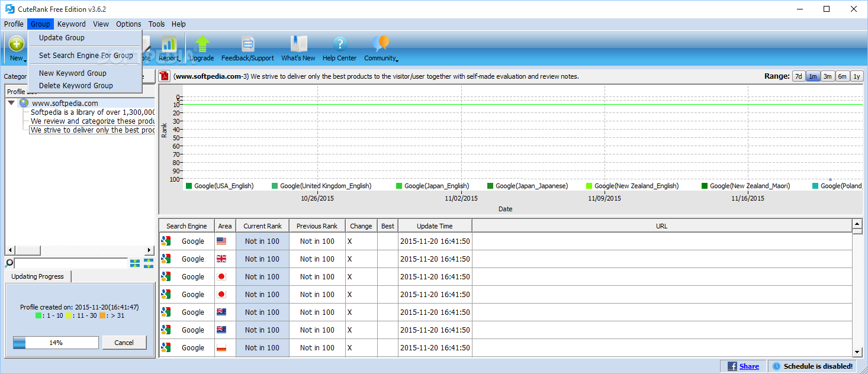
Task: Set chart range to 3m
Action: point(828,76)
